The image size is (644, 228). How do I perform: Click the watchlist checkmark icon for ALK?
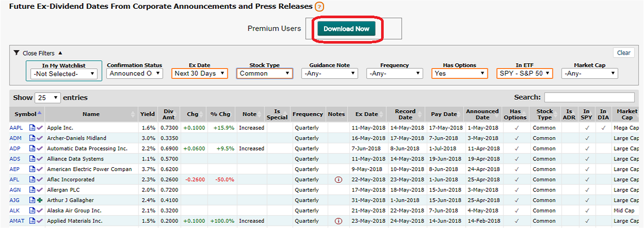[39, 211]
